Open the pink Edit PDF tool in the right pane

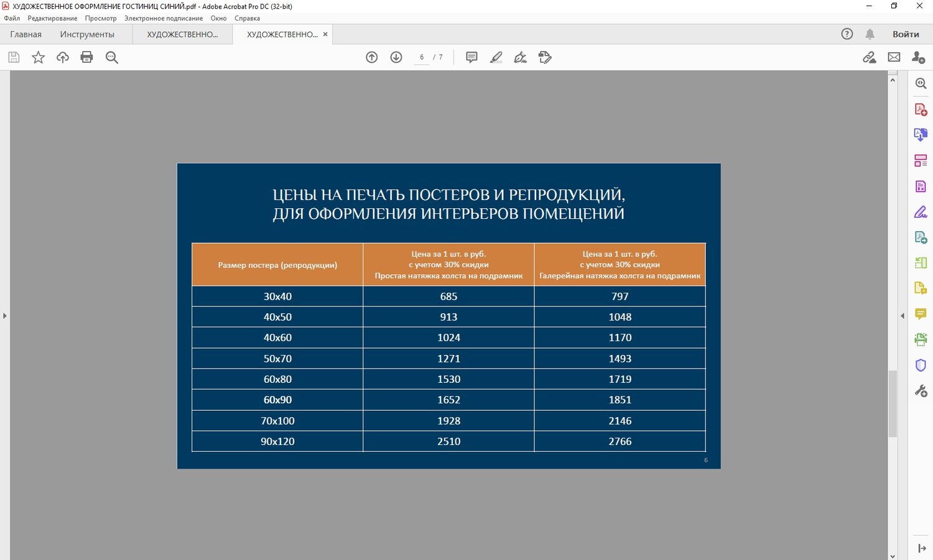921,160
